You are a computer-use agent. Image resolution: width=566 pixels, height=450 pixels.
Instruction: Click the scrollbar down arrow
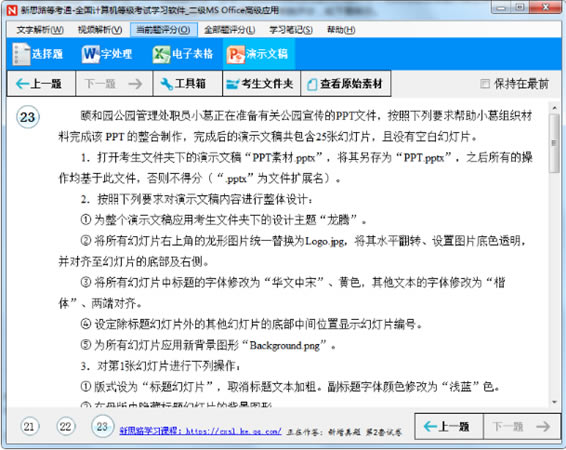tap(554, 402)
